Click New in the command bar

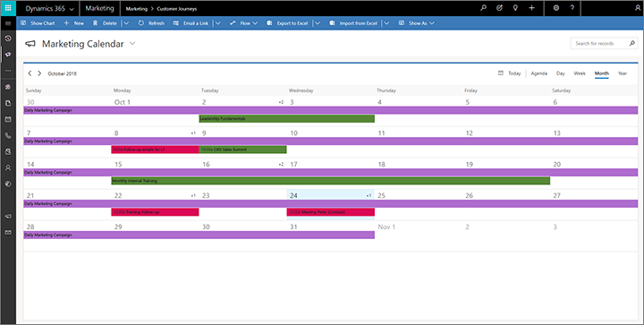74,23
